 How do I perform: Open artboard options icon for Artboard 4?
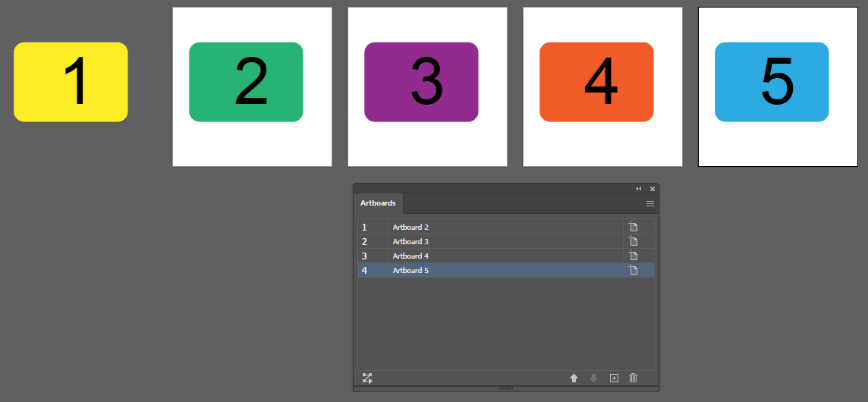click(x=633, y=256)
